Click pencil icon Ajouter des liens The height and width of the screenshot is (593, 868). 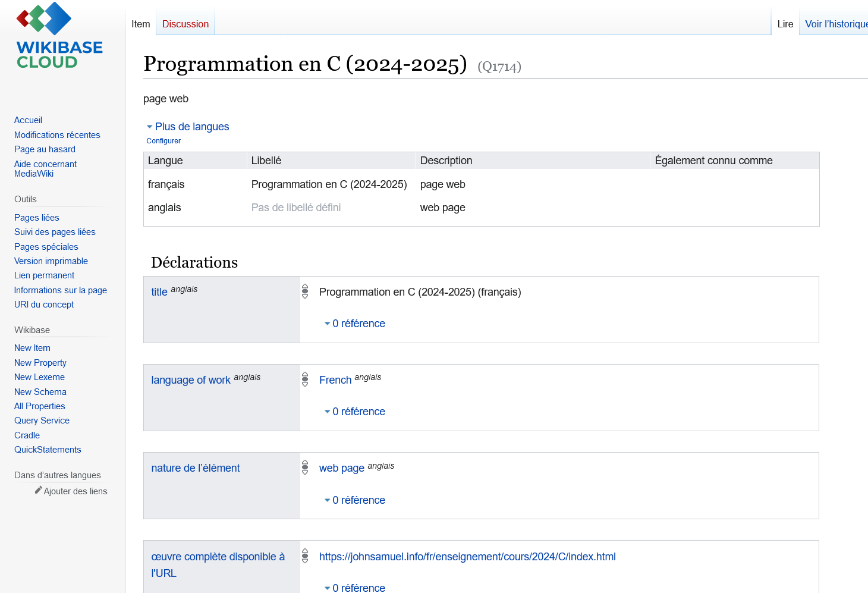39,490
